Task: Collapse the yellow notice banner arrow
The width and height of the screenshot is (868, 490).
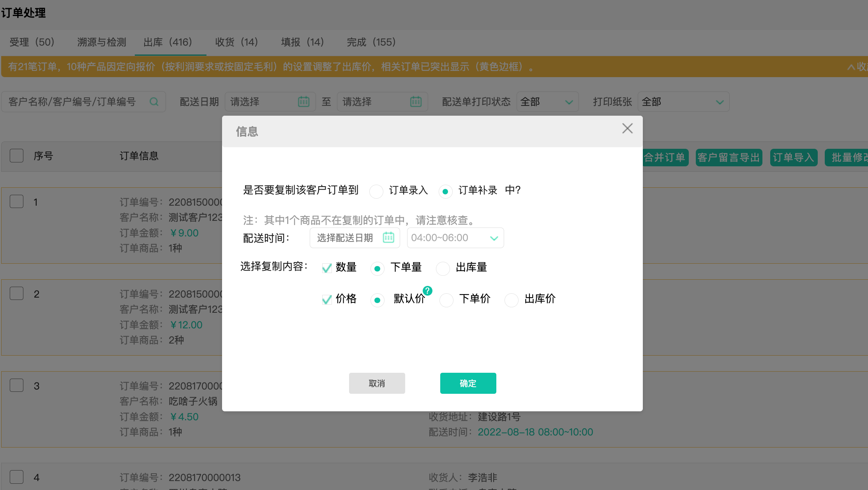Action: click(851, 67)
